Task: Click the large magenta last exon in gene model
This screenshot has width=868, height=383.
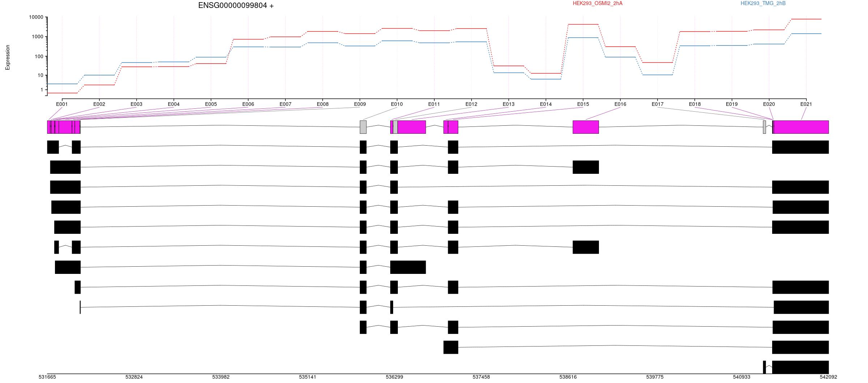Action: coord(801,127)
